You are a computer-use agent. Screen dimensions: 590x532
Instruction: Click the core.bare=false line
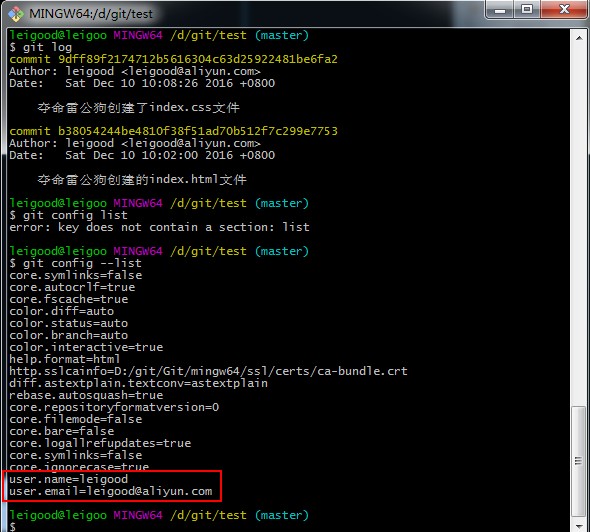[61, 431]
